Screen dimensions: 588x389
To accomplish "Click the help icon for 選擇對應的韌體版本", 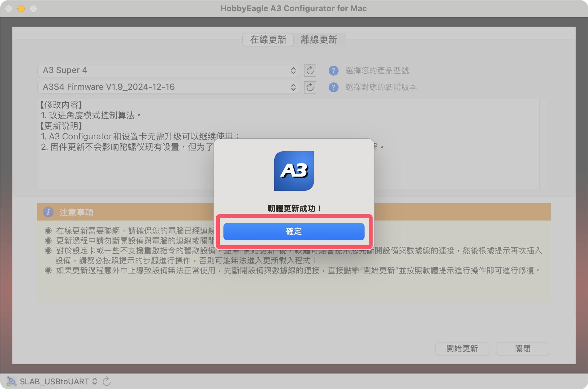I will [x=333, y=87].
